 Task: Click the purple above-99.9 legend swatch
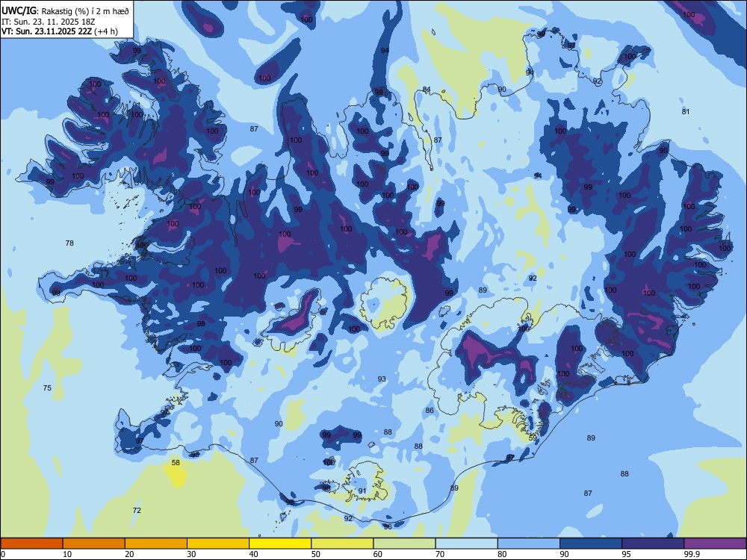pos(715,544)
